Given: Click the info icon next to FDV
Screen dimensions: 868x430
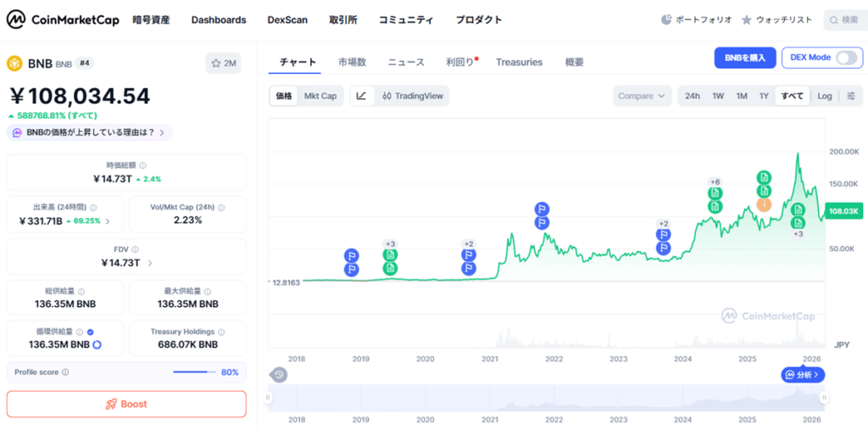Looking at the screenshot, I should [135, 249].
